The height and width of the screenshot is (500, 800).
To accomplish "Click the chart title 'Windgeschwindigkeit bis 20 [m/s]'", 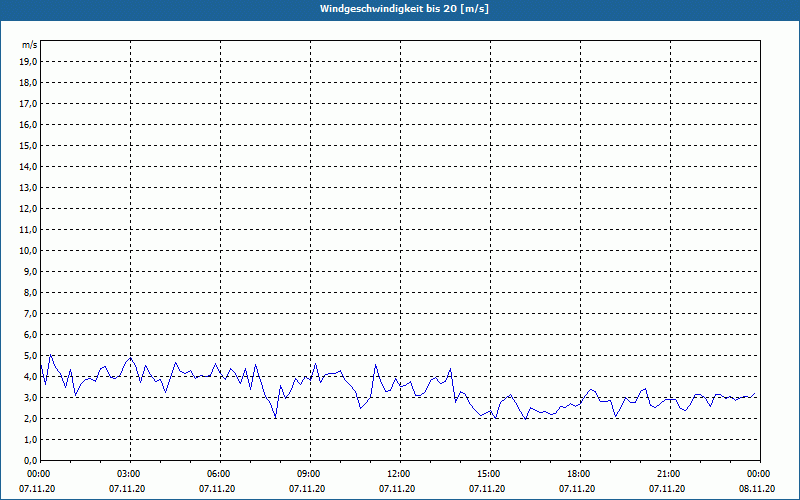I will [404, 9].
